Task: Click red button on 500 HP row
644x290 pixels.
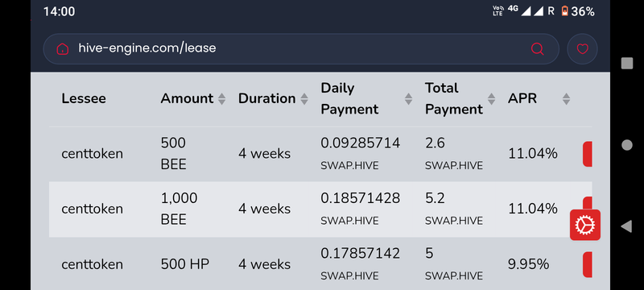Action: tap(588, 264)
